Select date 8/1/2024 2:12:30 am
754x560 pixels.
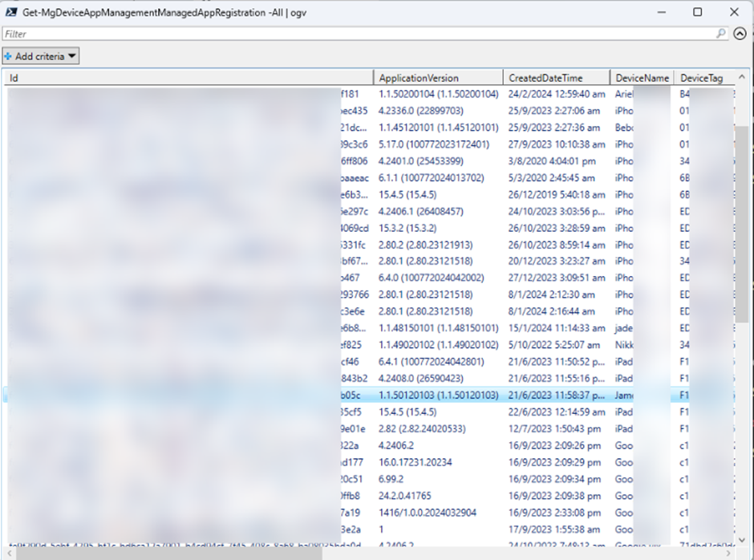[x=551, y=294]
